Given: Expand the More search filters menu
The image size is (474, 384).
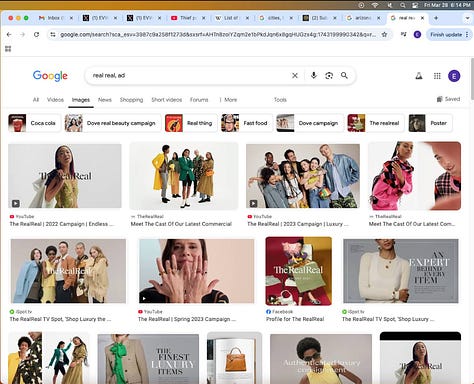Looking at the screenshot, I should click(x=228, y=100).
